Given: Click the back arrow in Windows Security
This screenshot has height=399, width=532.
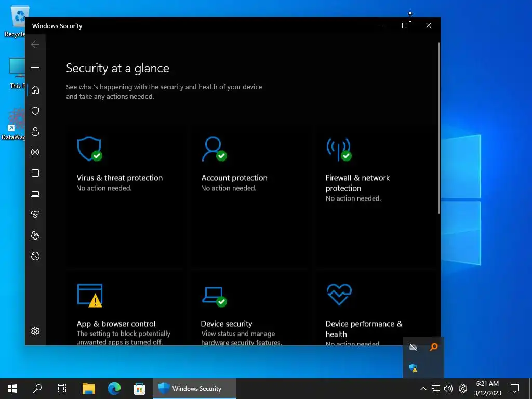Looking at the screenshot, I should pyautogui.click(x=35, y=44).
